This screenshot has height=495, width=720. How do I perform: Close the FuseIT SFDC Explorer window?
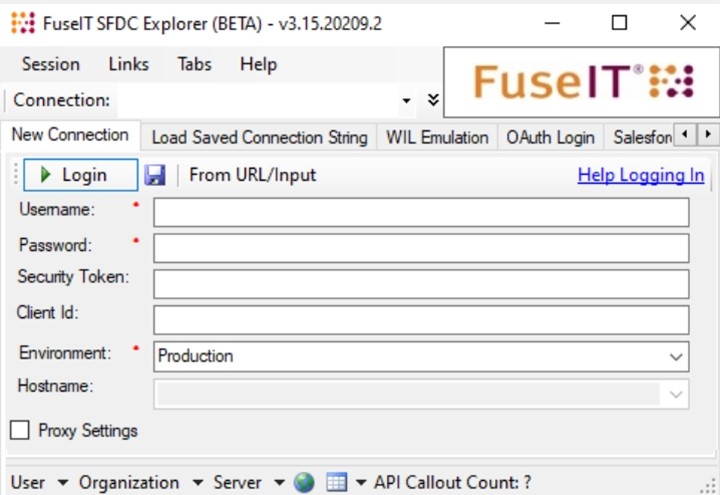(688, 22)
